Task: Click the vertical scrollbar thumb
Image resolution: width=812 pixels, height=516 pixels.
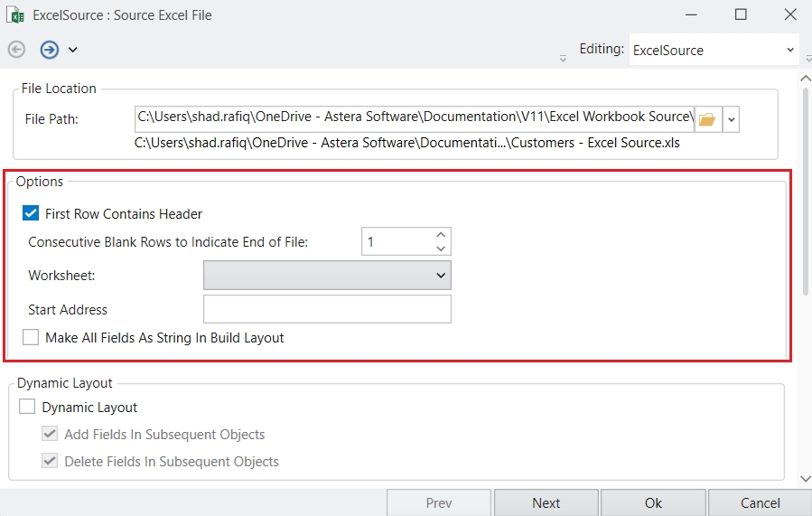Action: (x=806, y=192)
